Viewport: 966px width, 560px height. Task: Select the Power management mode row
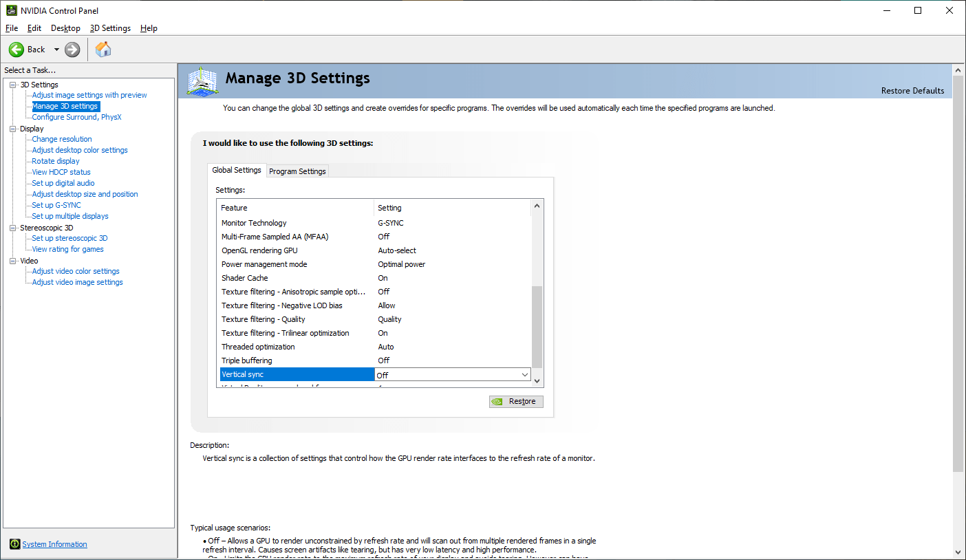point(375,264)
